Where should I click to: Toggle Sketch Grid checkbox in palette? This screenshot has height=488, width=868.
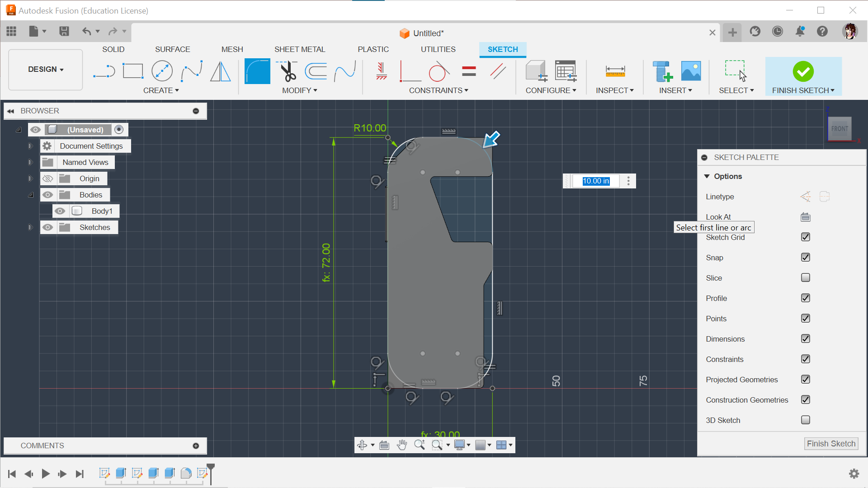(x=806, y=237)
